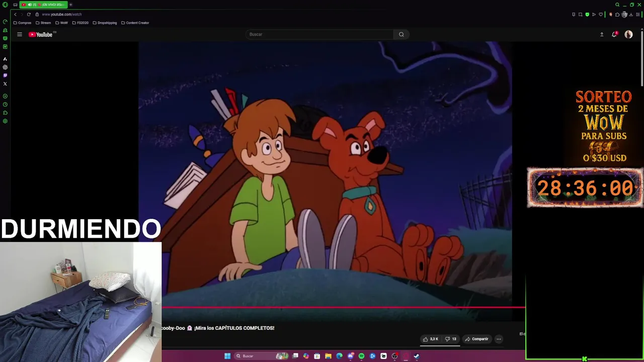The image size is (644, 362).
Task: Dislike the video showing 13
Action: [451, 339]
